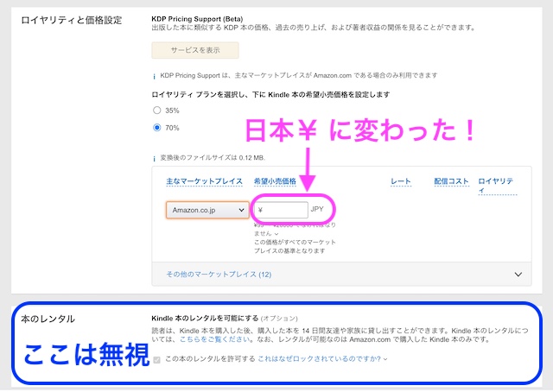Click the chevron icon at right of other marketplaces row

518,274
